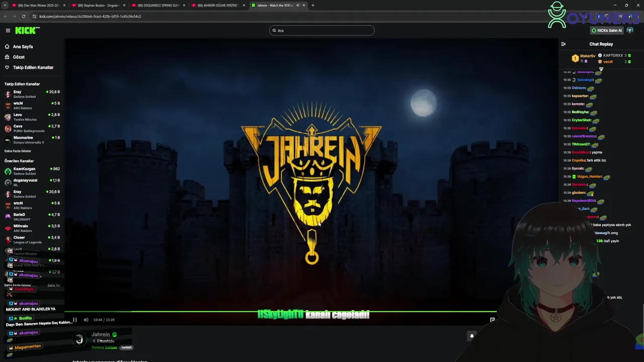Click vecdi in chat leaderboard
Screen dimensions: 644x362
[608, 61]
